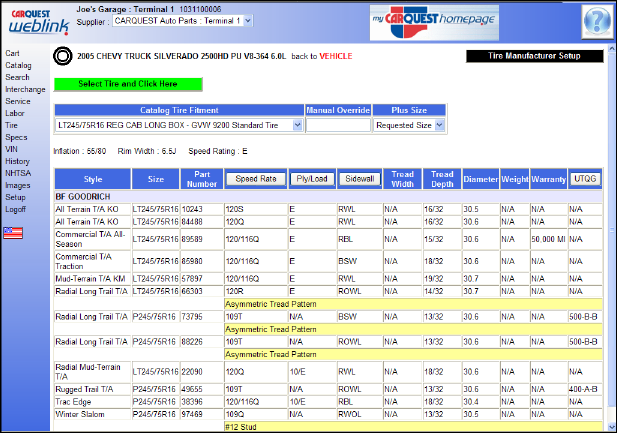
Task: Click Logoff in the sidebar
Action: click(x=16, y=209)
